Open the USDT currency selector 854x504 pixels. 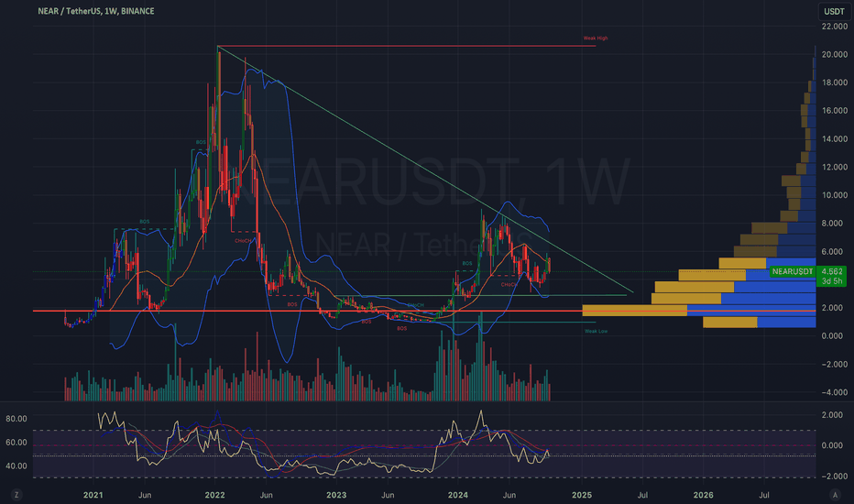tap(833, 11)
